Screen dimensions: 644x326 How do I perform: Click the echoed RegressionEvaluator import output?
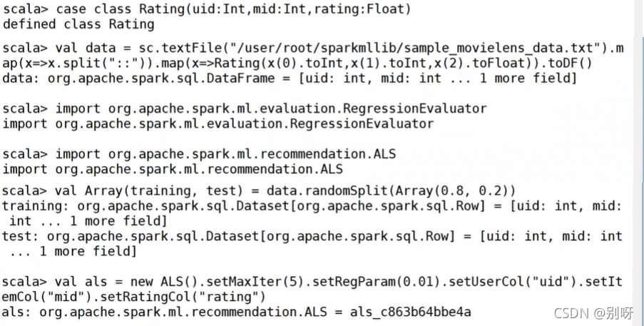pyautogui.click(x=218, y=124)
